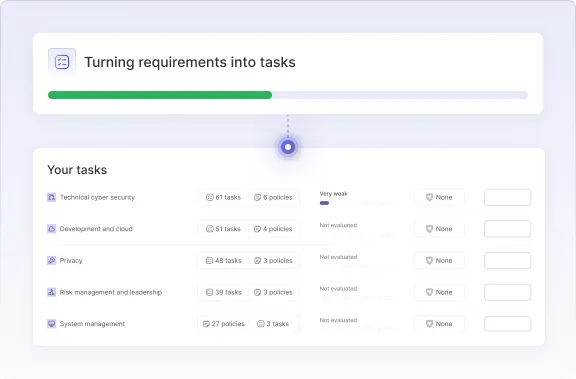
Task: Click the Turning requirements into tasks title
Action: pyautogui.click(x=190, y=62)
